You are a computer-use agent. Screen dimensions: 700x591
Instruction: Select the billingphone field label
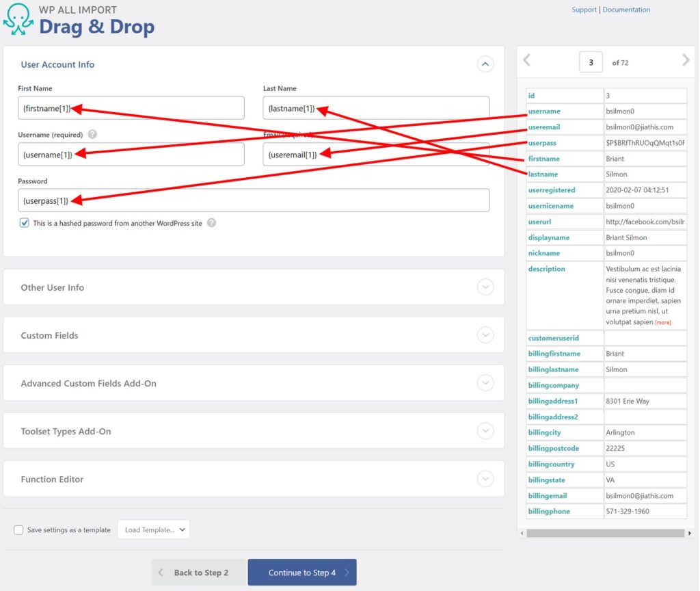pos(549,512)
